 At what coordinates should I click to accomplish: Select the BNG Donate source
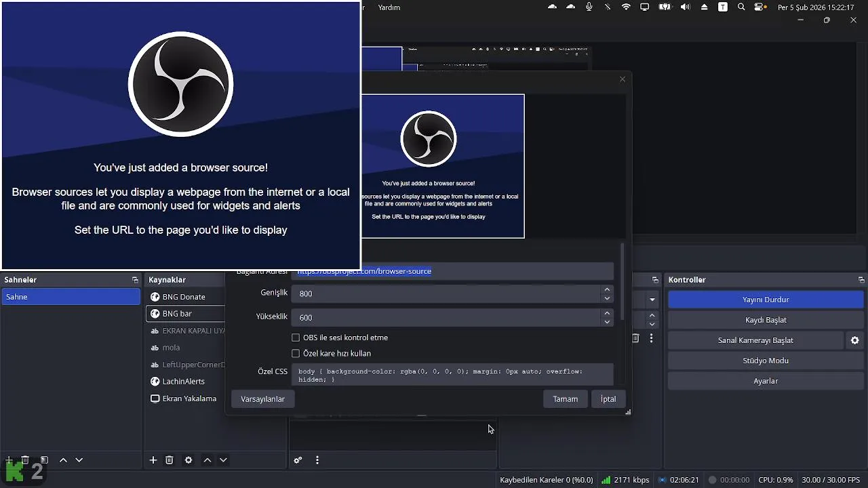coord(185,297)
